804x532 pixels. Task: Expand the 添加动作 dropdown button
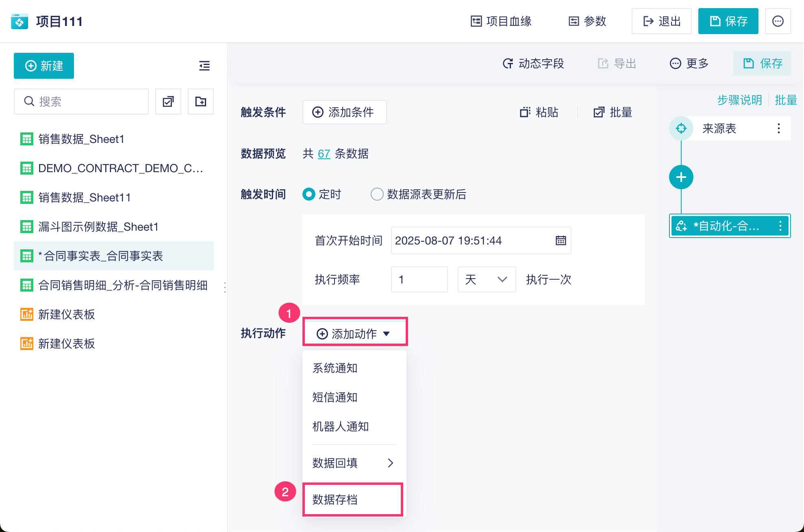point(354,333)
